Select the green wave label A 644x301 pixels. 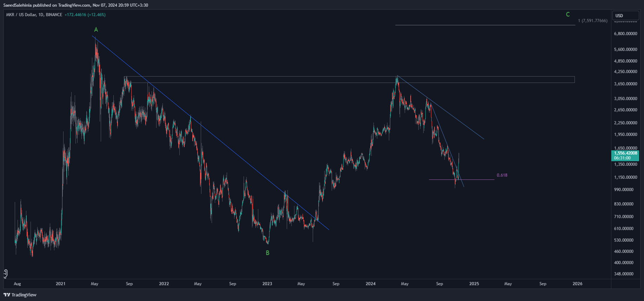(96, 30)
